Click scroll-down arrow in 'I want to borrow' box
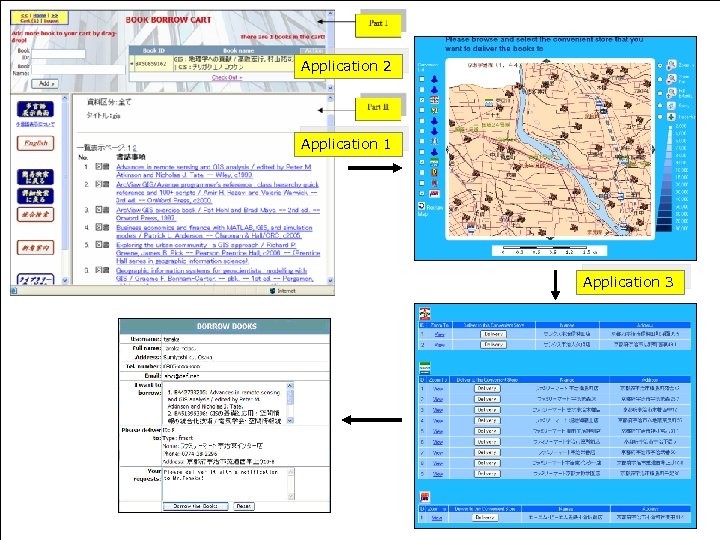The image size is (720, 540). pos(290,421)
